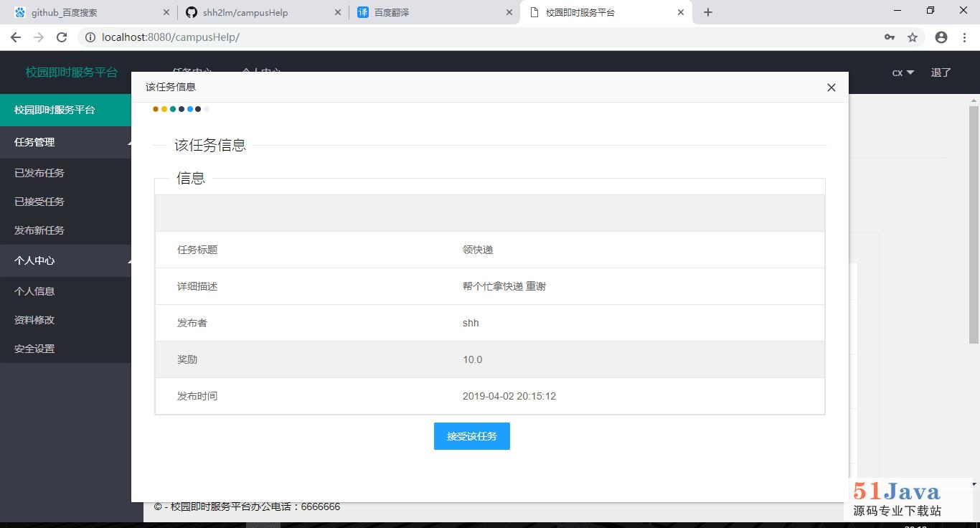
Task: Open 安全设置 in the sidebar
Action: click(34, 349)
